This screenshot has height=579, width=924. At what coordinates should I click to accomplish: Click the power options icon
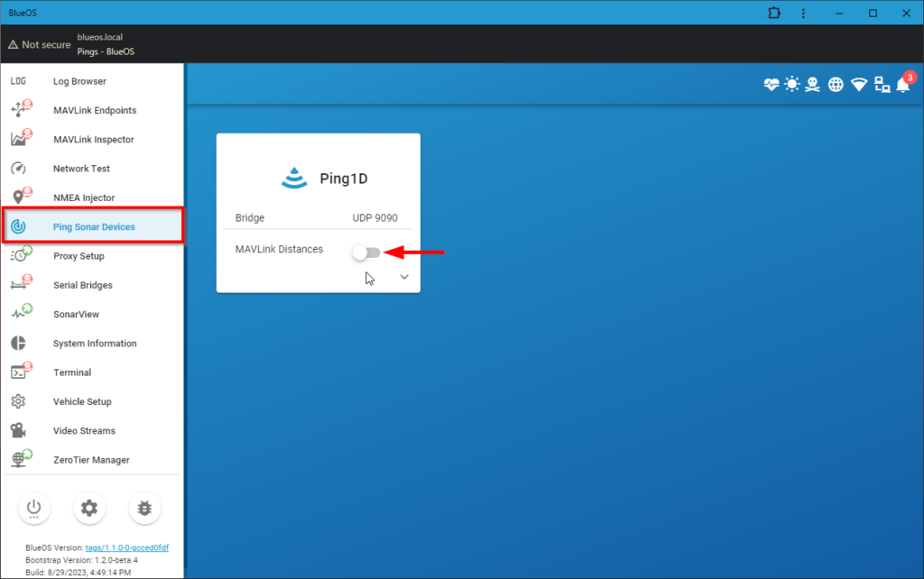[34, 508]
